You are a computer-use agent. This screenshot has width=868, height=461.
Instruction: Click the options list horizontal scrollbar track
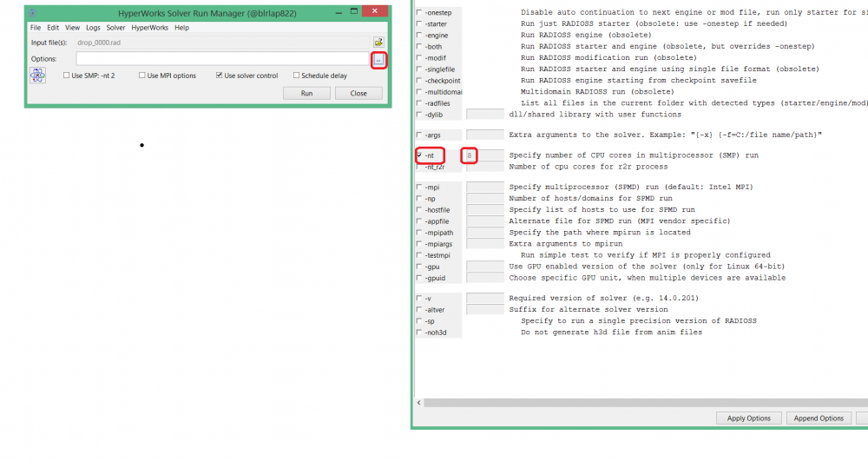coord(646,403)
